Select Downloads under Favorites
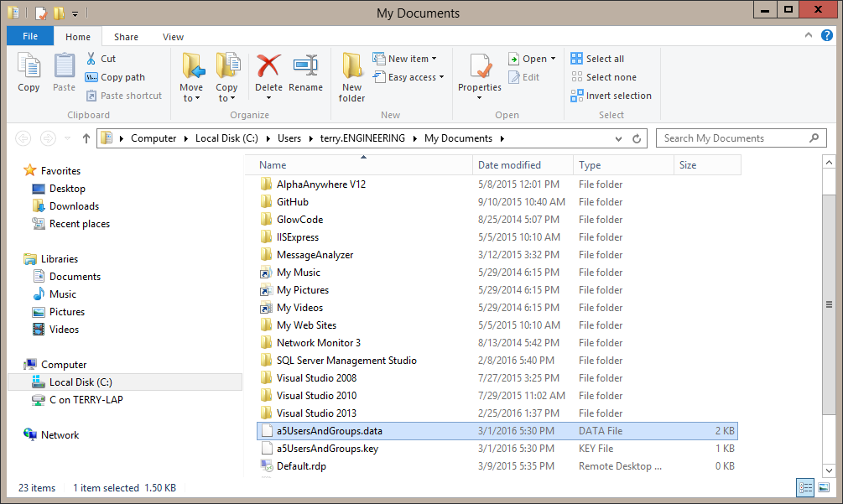843x504 pixels. (74, 206)
